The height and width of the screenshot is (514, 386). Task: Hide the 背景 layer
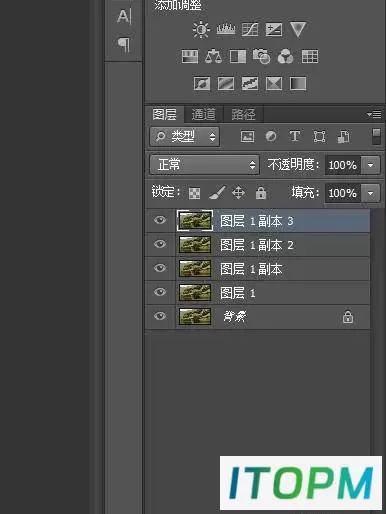(160, 316)
